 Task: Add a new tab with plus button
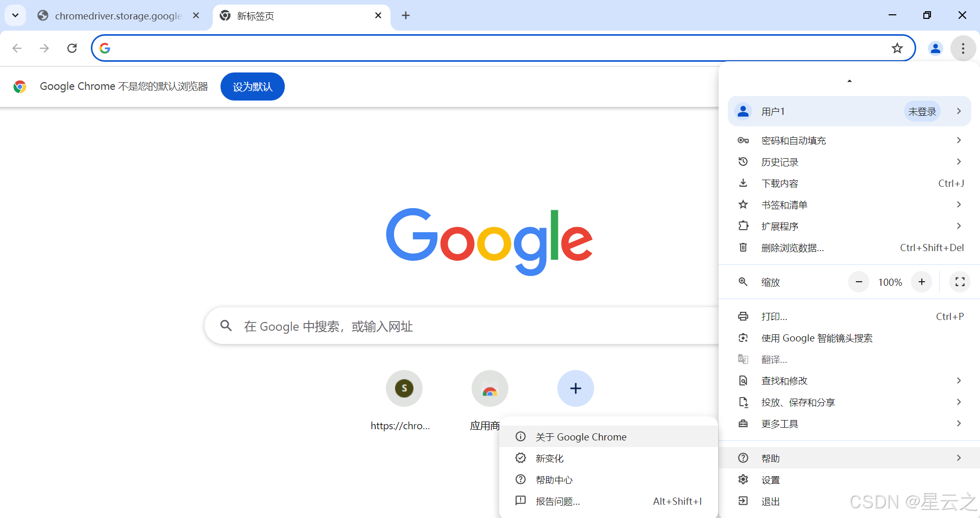click(406, 15)
